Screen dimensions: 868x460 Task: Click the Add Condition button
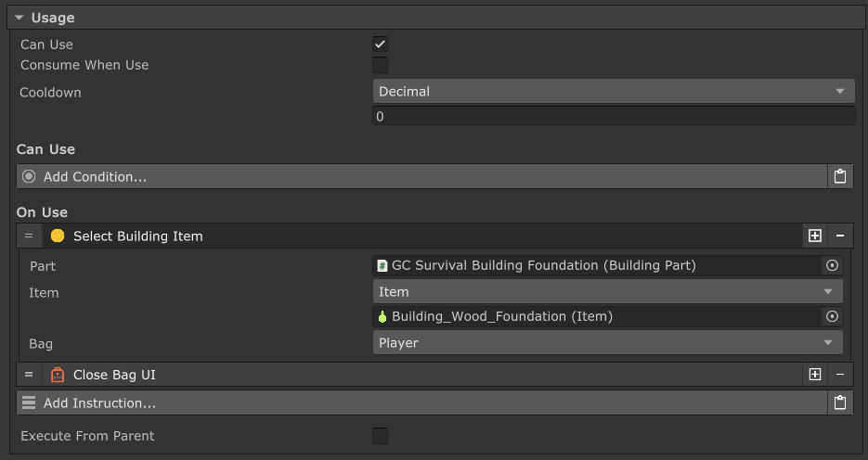tap(421, 176)
